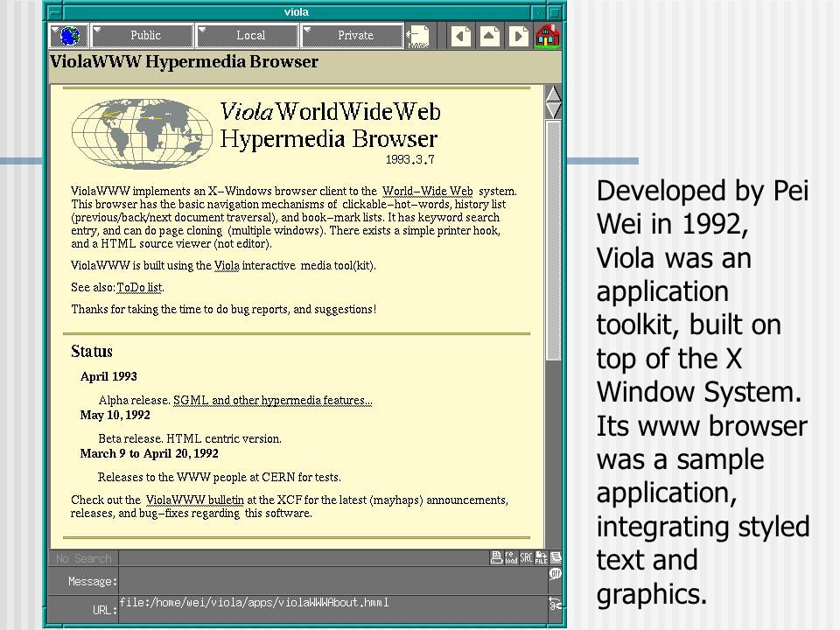Image resolution: width=840 pixels, height=630 pixels.
Task: Click the version text '1993.3.7'
Action: [409, 159]
